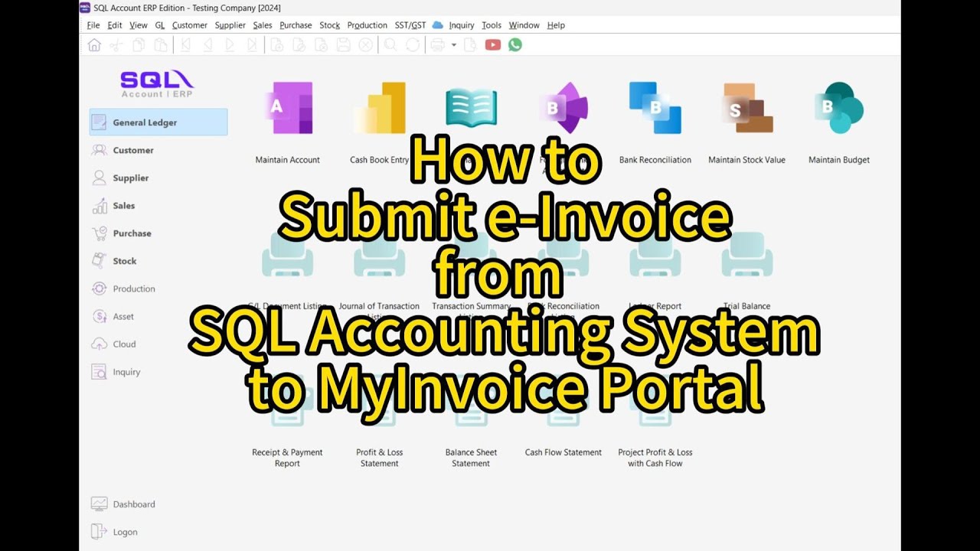Viewport: 980px width, 551px height.
Task: Click the Delete document toolbar icon
Action: pos(322,45)
